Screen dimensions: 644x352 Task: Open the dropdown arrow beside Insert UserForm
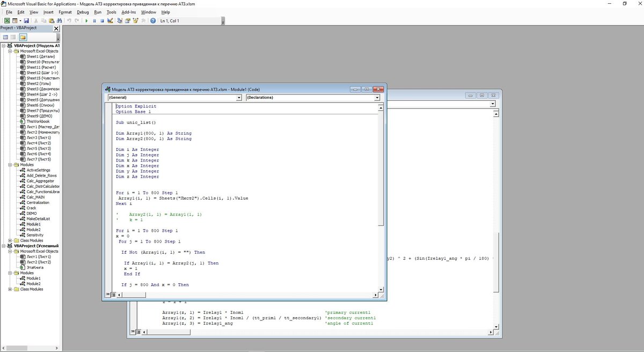click(x=20, y=21)
